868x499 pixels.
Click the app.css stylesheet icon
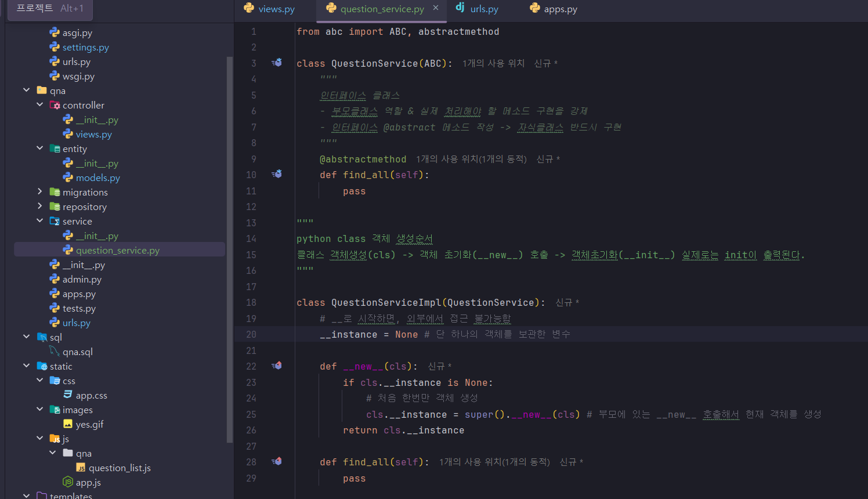tap(68, 395)
